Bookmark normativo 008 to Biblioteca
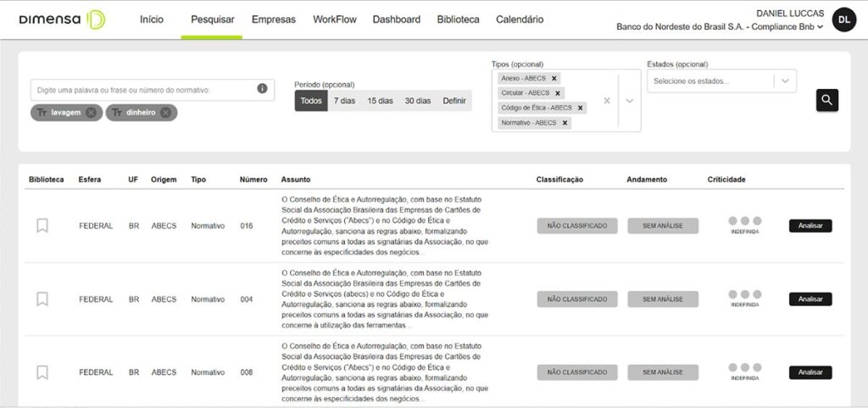This screenshot has width=868, height=408. tap(42, 372)
